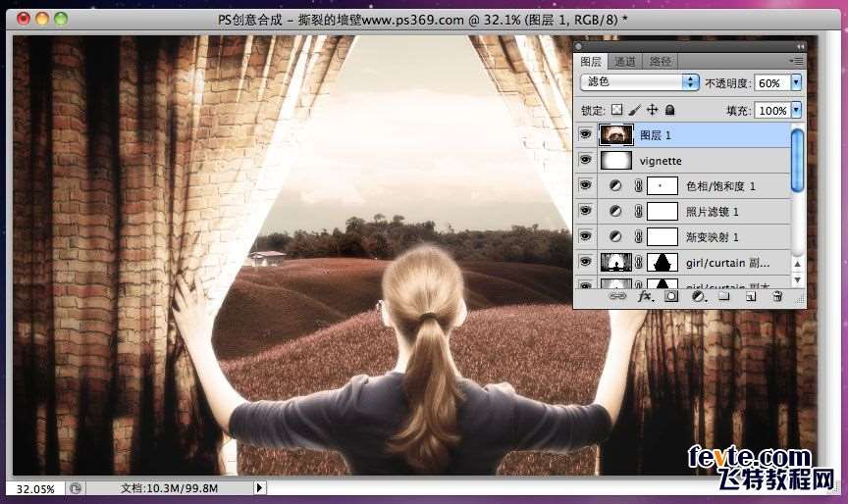This screenshot has width=848, height=504.
Task: Lock layer position with move icon
Action: tap(653, 110)
